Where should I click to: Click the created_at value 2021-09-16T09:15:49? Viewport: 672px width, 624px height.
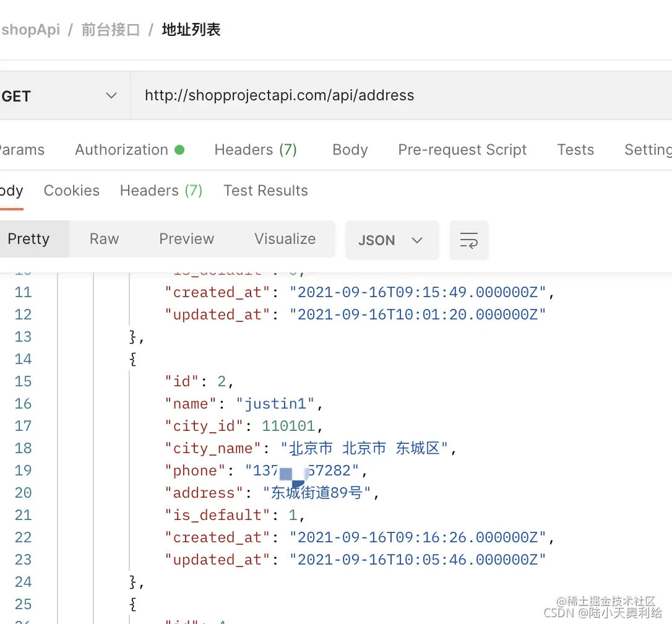click(x=418, y=292)
